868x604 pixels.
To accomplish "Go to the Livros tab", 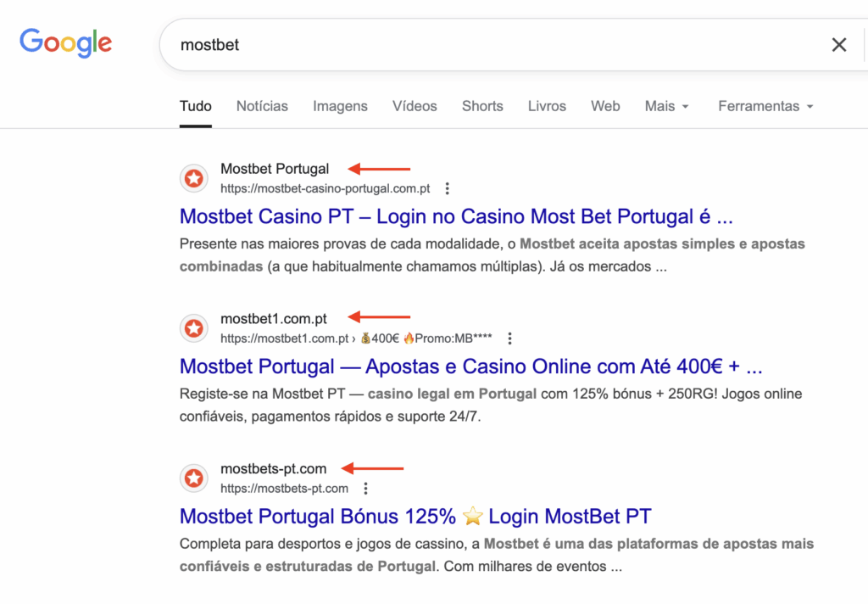I will 547,106.
